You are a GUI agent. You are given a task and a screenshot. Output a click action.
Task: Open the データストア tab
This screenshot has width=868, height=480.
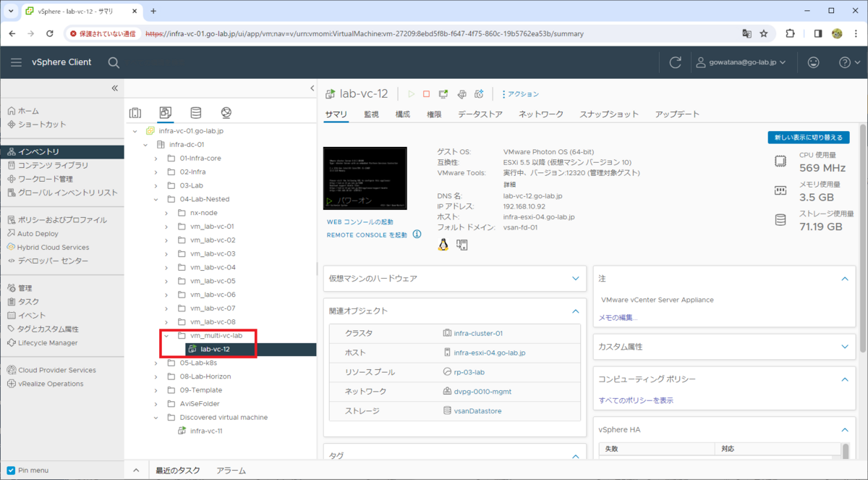click(x=480, y=114)
